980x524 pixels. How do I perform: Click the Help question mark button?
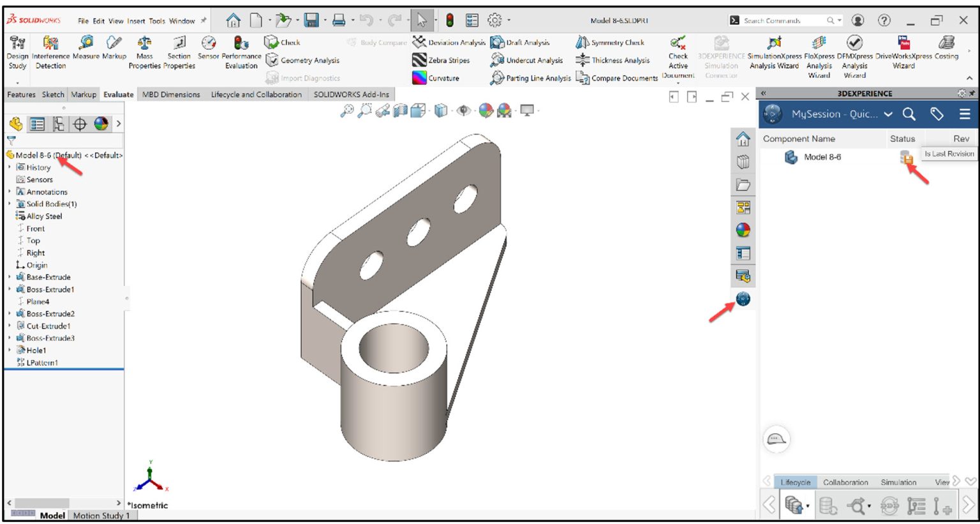[x=883, y=20]
